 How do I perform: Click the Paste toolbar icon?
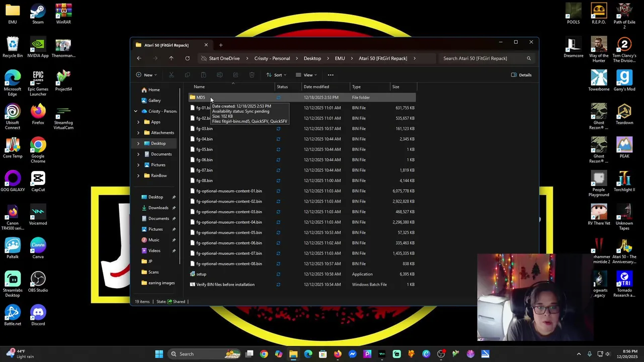[x=203, y=75]
